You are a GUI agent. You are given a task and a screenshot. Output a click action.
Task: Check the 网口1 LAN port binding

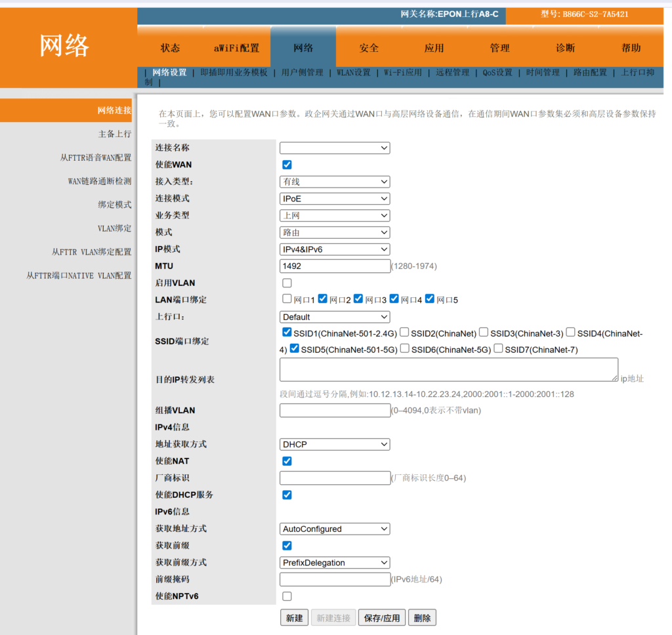coord(287,299)
